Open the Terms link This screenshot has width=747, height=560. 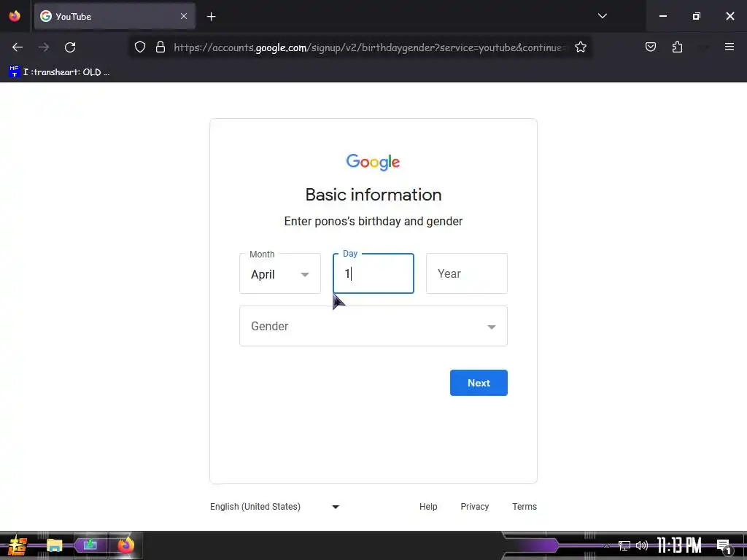(524, 507)
